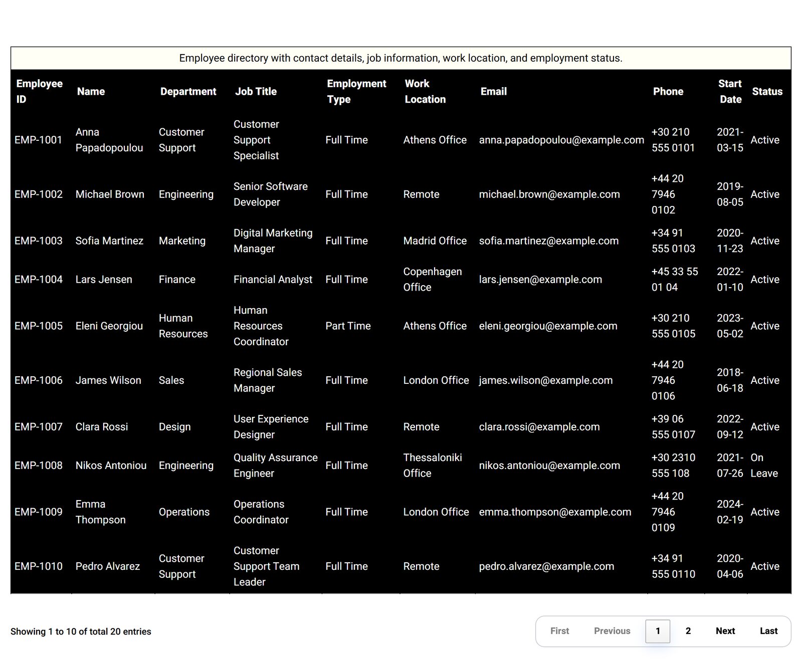Click the User Experience Designer job title
Image resolution: width=802 pixels, height=672 pixels.
click(x=271, y=427)
